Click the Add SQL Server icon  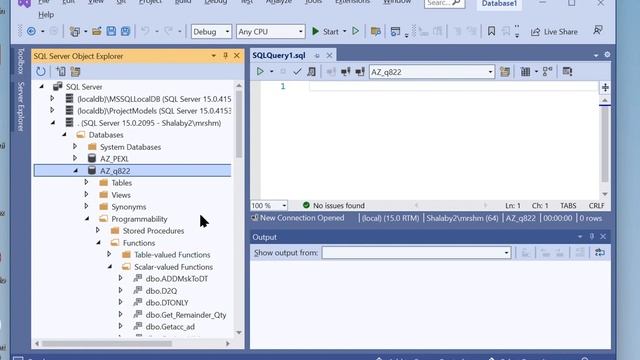coord(61,72)
